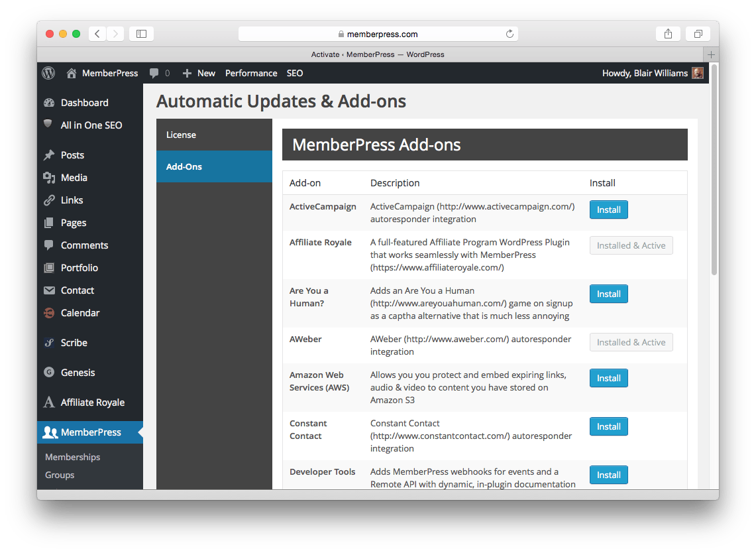The image size is (756, 553).
Task: Click the Scribe icon in sidebar
Action: tap(49, 343)
